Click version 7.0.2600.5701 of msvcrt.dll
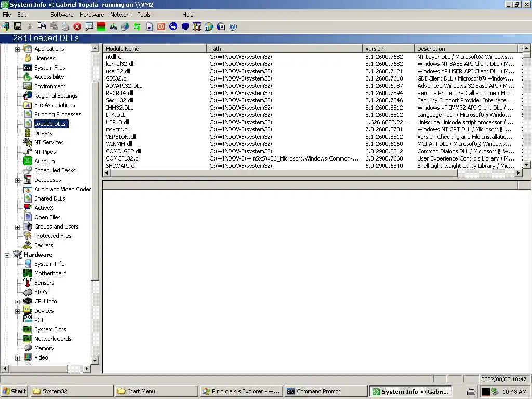Viewport: 532px width, 399px height. tap(384, 129)
